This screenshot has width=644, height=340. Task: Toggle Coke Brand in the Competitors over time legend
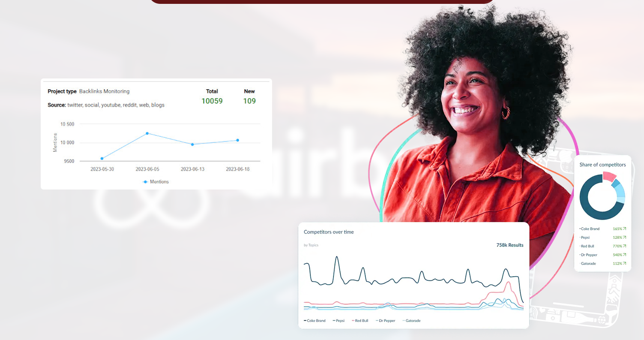[315, 321]
